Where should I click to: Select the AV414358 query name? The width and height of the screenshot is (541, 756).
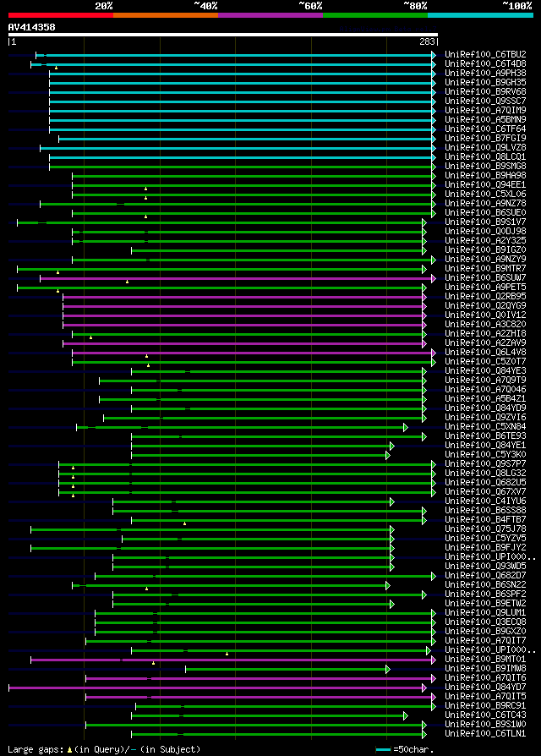[x=32, y=27]
